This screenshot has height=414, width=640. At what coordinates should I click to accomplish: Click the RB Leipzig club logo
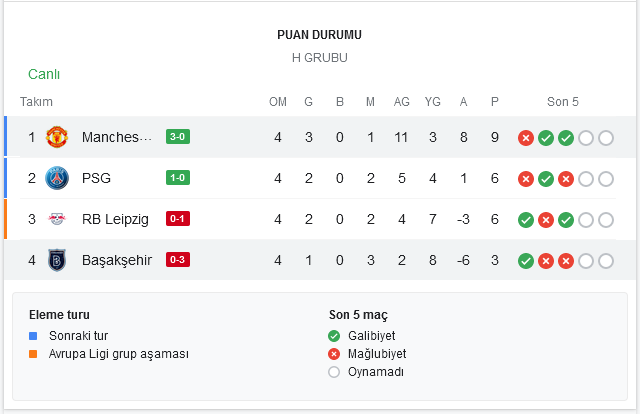(57, 219)
